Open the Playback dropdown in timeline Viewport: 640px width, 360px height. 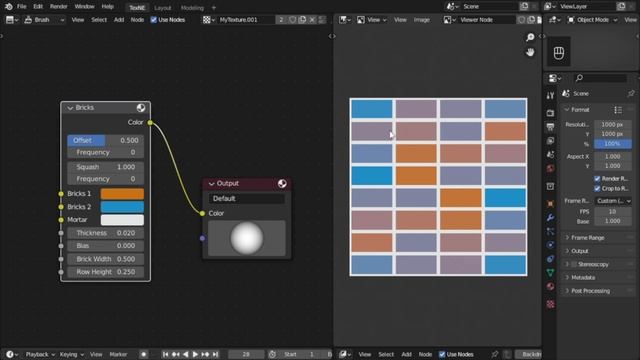coord(40,354)
